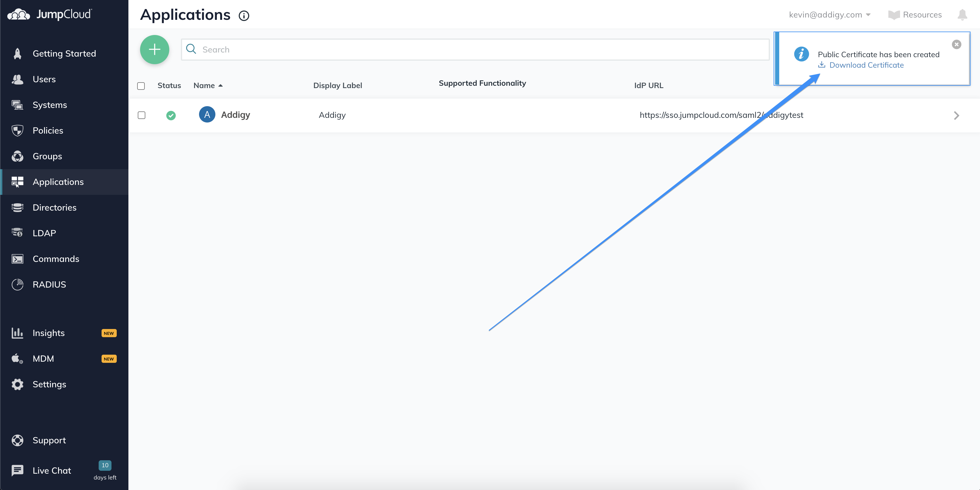Click the Resources book icon
This screenshot has width=980, height=490.
pyautogui.click(x=894, y=15)
